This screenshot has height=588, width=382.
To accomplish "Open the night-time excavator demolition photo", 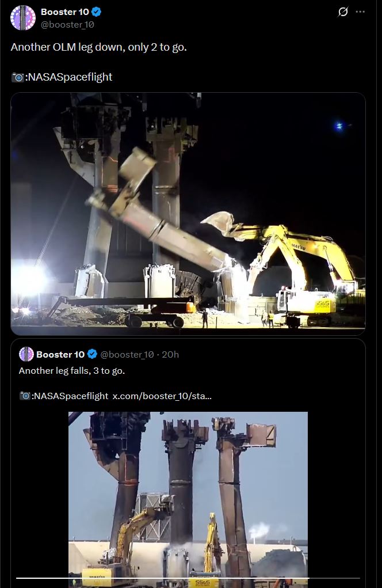I will click(x=188, y=214).
